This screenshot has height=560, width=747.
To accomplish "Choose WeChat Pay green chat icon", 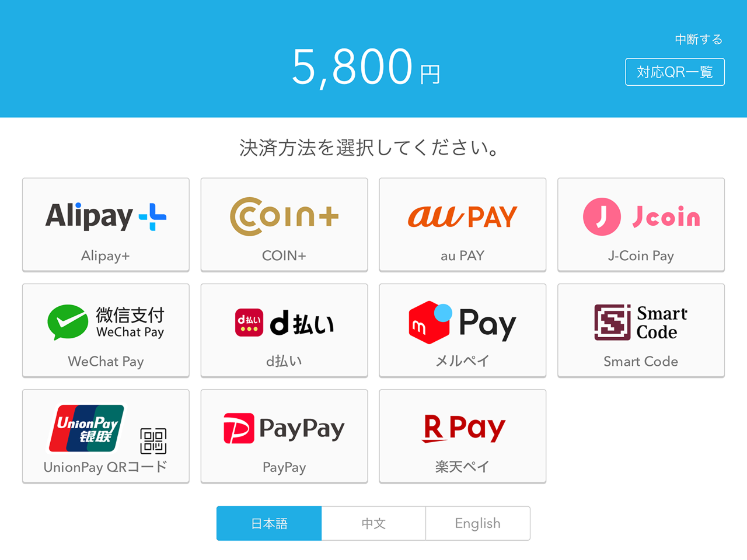I will tap(68, 322).
